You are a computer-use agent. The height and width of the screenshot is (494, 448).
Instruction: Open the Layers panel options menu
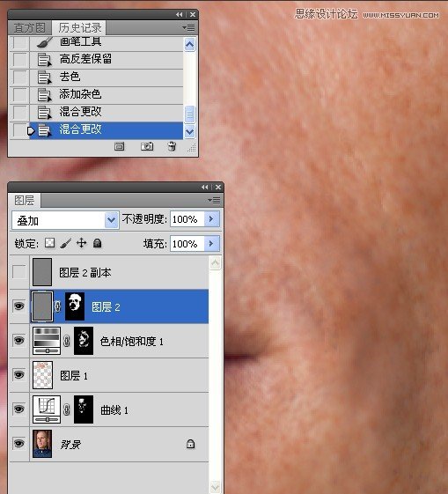click(x=214, y=201)
